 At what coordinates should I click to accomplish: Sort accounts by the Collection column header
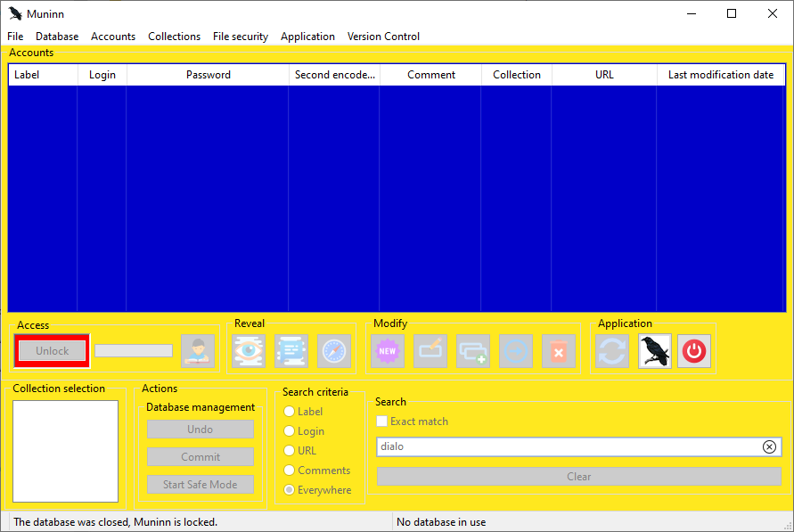click(x=517, y=75)
